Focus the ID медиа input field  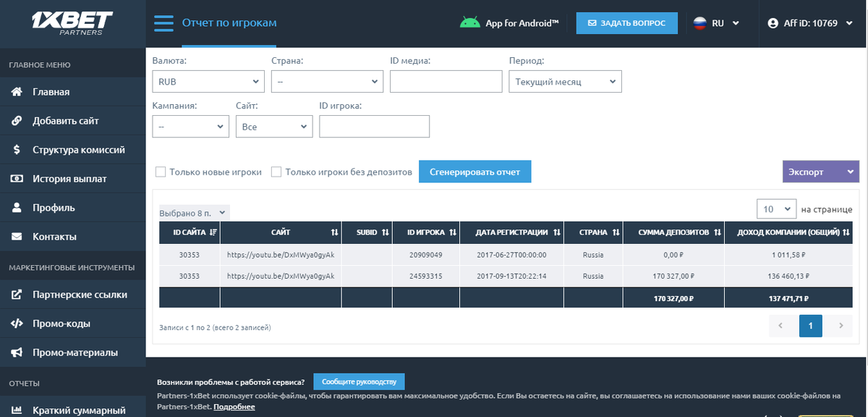pos(446,82)
